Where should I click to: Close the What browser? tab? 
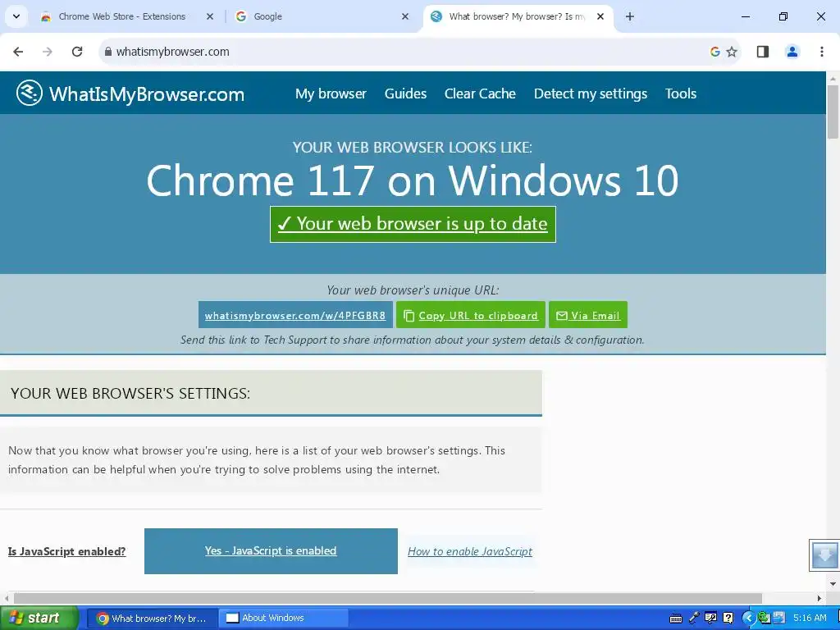600,16
